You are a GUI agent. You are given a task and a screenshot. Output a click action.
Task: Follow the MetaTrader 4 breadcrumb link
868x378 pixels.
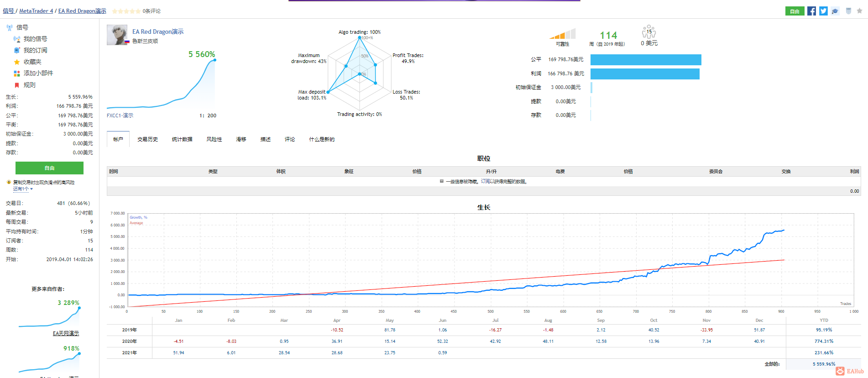coord(36,11)
